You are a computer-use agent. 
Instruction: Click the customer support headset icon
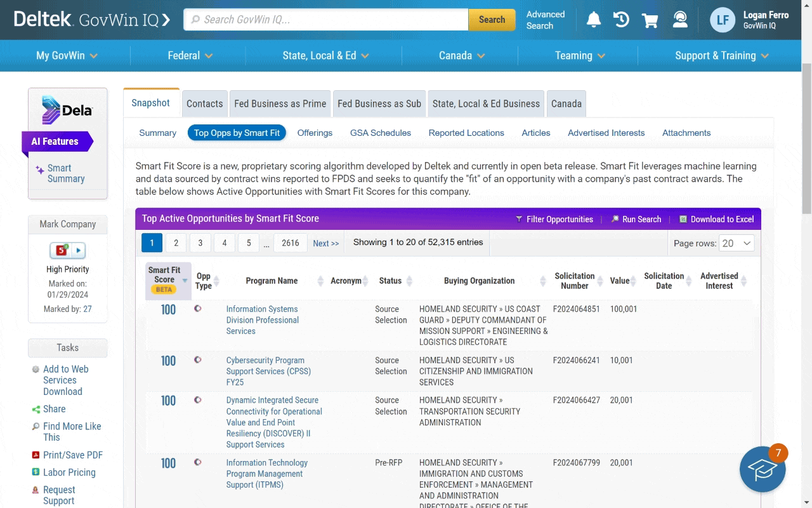coord(680,20)
